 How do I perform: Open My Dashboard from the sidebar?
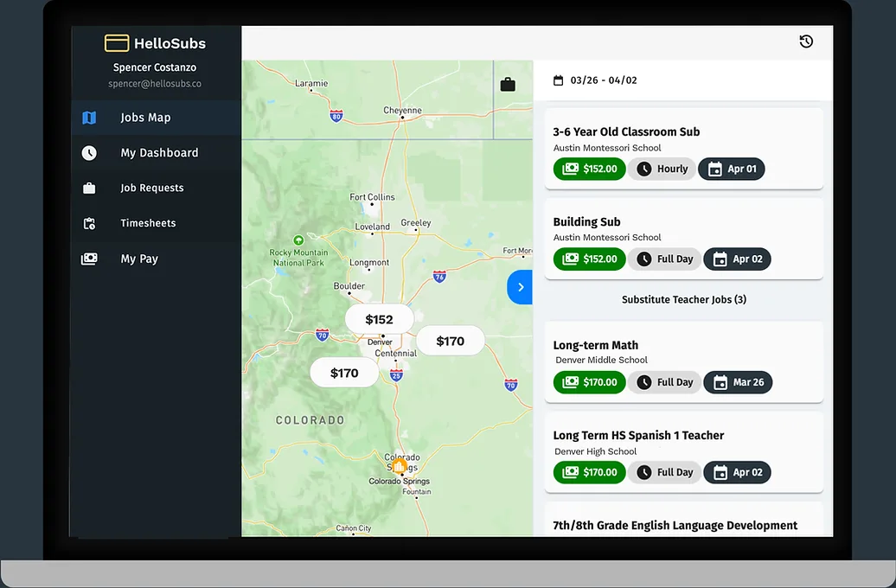coord(156,152)
